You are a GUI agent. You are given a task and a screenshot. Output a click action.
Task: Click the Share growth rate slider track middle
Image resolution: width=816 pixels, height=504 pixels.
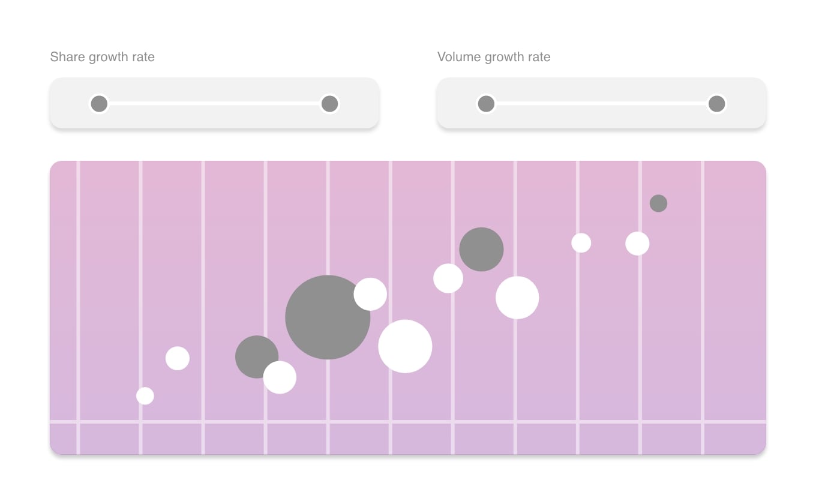coord(214,104)
